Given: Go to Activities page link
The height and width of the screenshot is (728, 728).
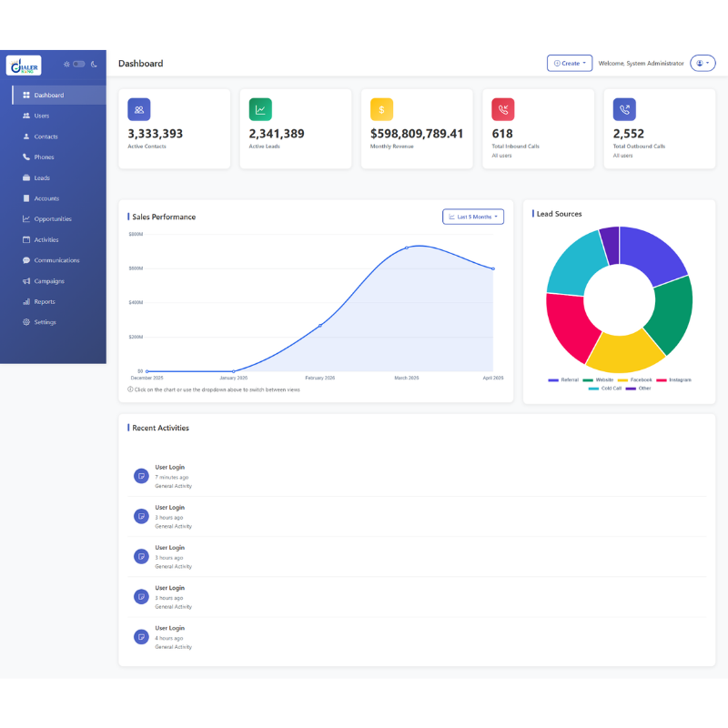Looking at the screenshot, I should coord(59,239).
